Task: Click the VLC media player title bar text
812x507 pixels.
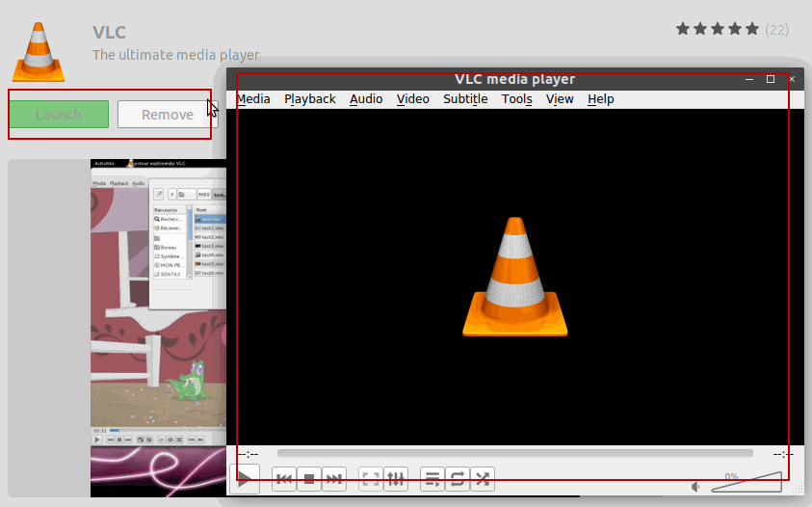Action: point(514,79)
